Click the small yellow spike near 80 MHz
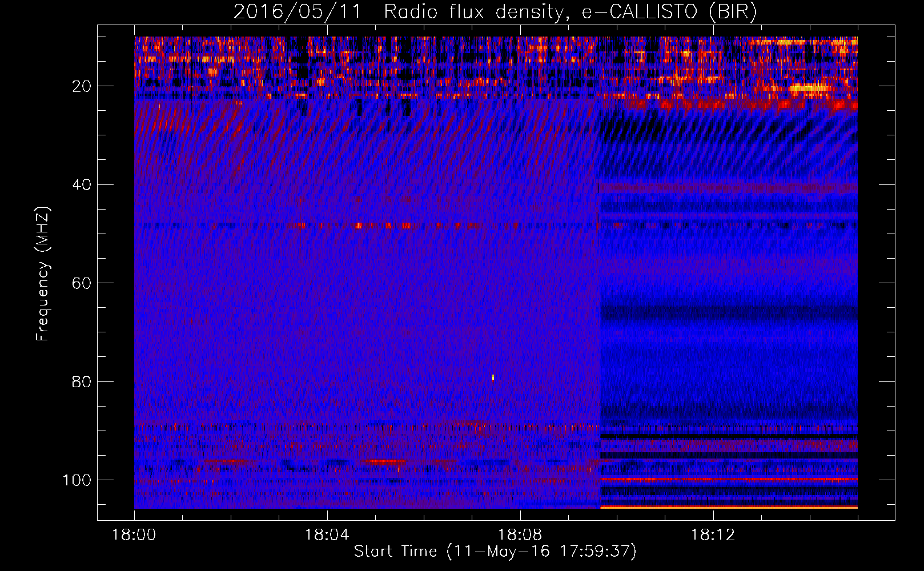 (493, 377)
